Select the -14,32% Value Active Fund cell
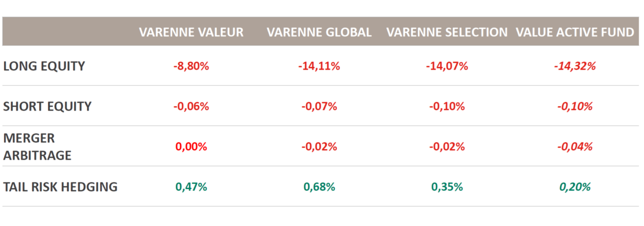 pos(575,66)
